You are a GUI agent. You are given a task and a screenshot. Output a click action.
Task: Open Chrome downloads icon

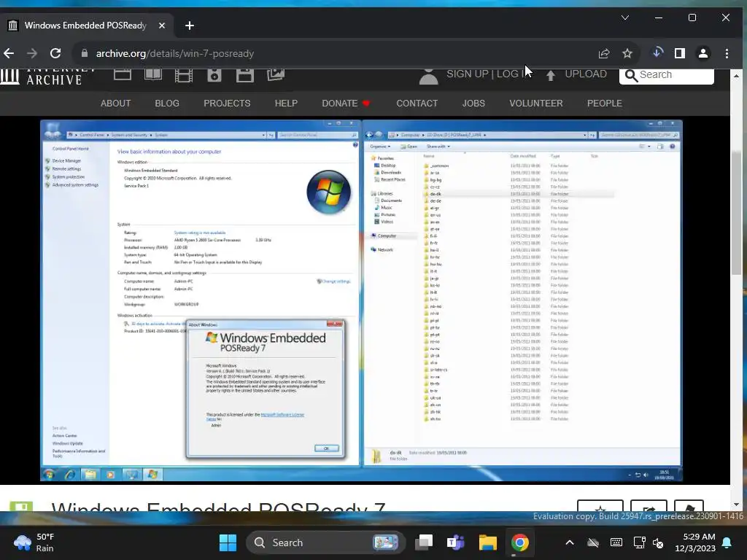[x=657, y=53]
